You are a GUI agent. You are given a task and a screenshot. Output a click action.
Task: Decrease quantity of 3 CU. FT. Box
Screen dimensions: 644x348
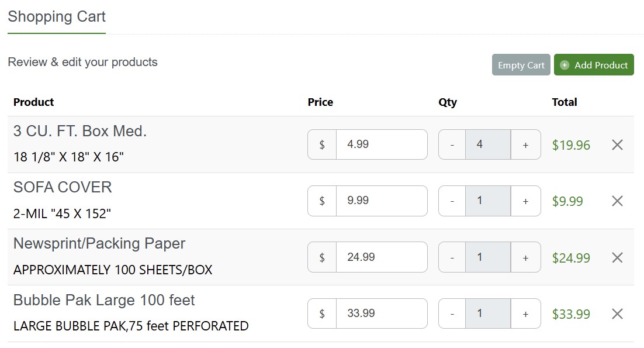(x=452, y=144)
